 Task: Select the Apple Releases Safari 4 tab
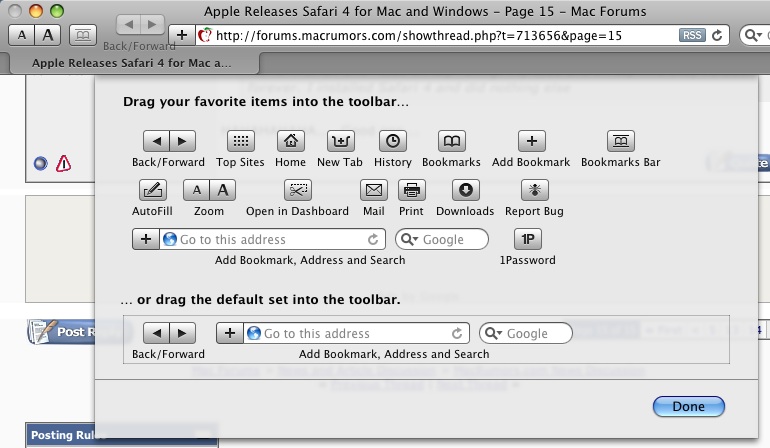point(132,63)
